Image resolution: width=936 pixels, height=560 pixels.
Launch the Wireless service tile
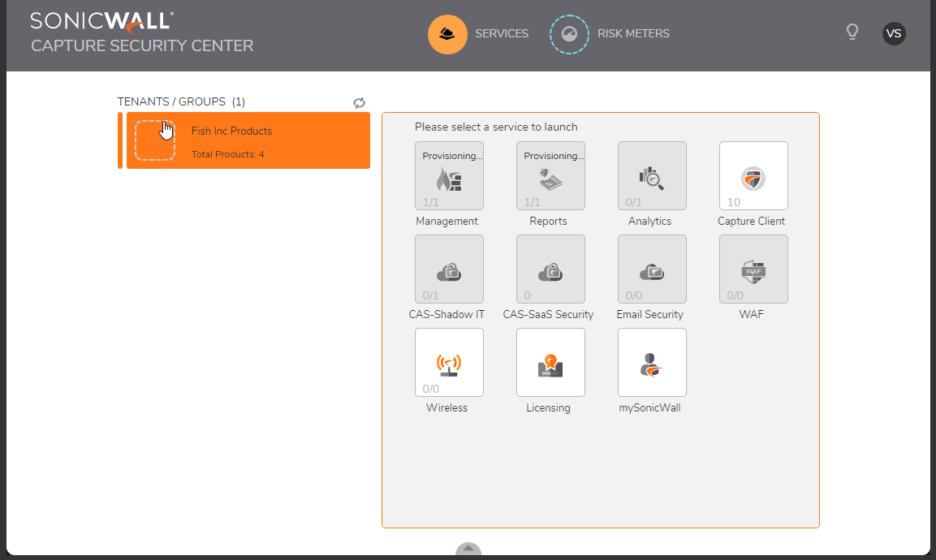pyautogui.click(x=449, y=362)
